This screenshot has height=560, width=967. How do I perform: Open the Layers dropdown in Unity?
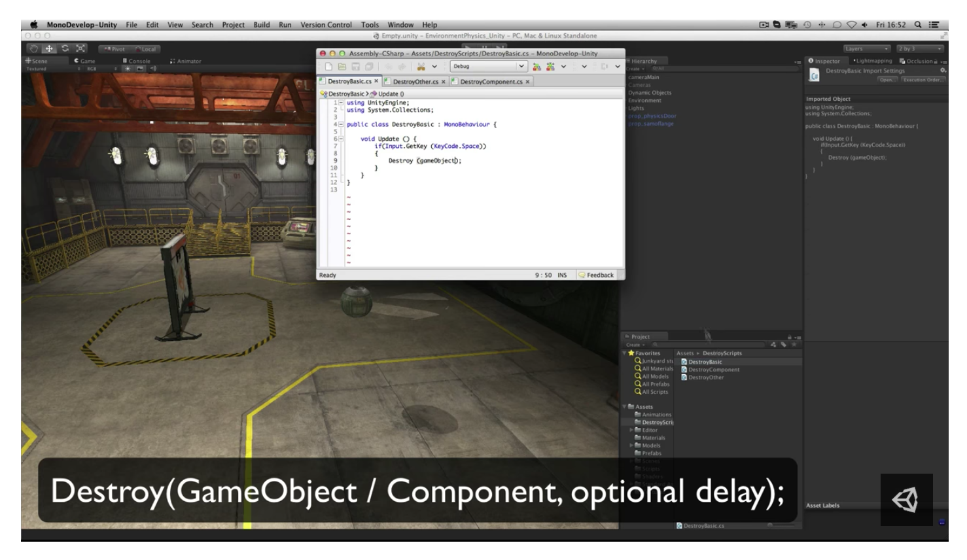866,49
